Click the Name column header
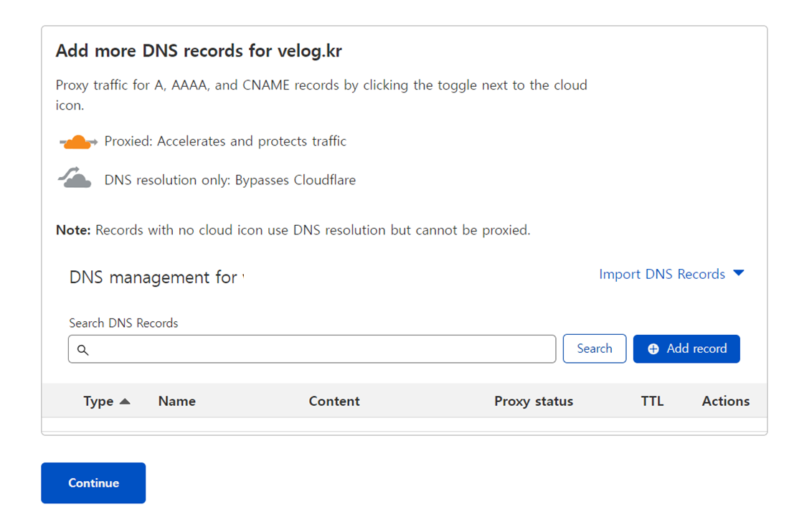Image resolution: width=794 pixels, height=532 pixels. click(176, 401)
